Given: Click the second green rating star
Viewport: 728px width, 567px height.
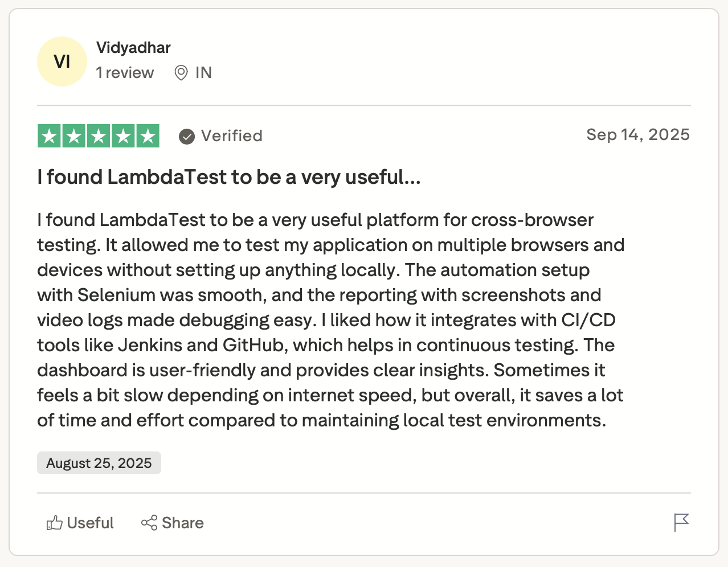Looking at the screenshot, I should tap(74, 136).
